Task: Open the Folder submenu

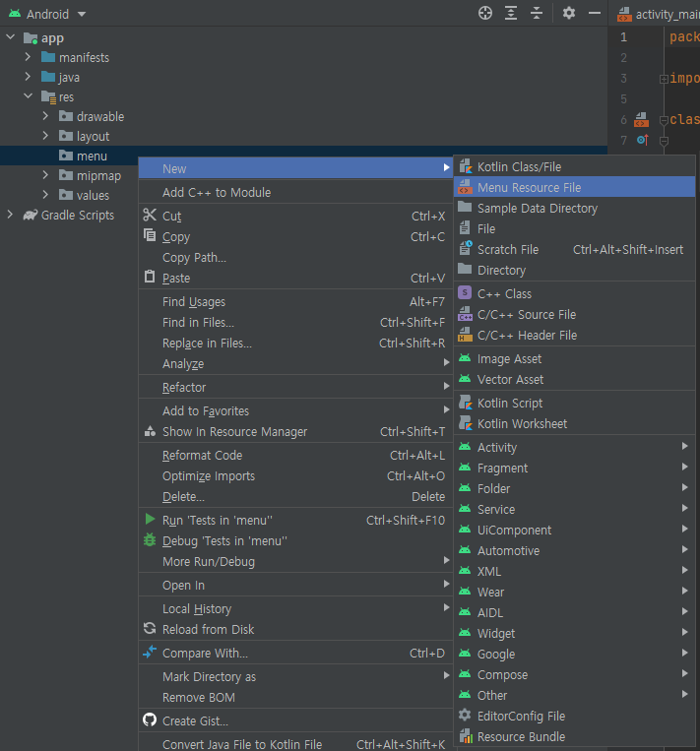Action: [x=574, y=488]
